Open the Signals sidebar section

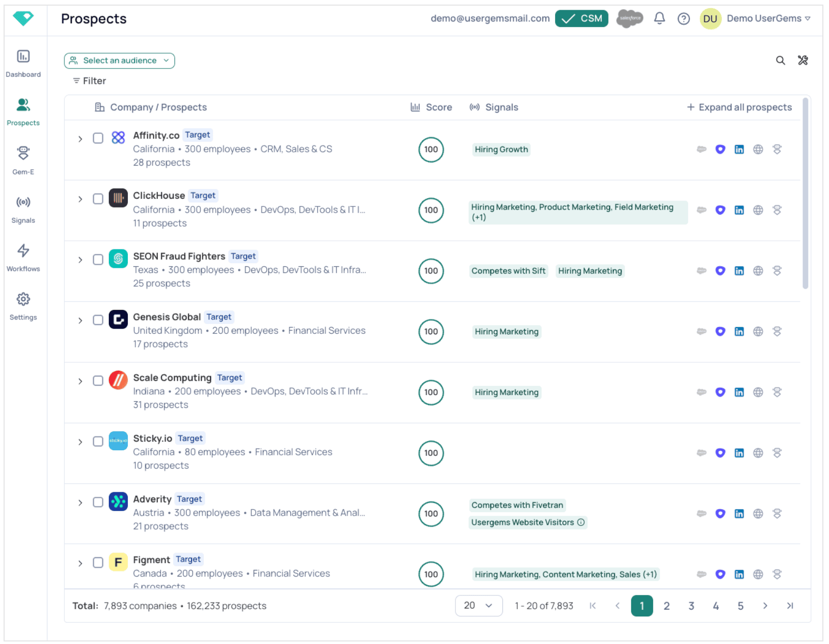pos(23,210)
